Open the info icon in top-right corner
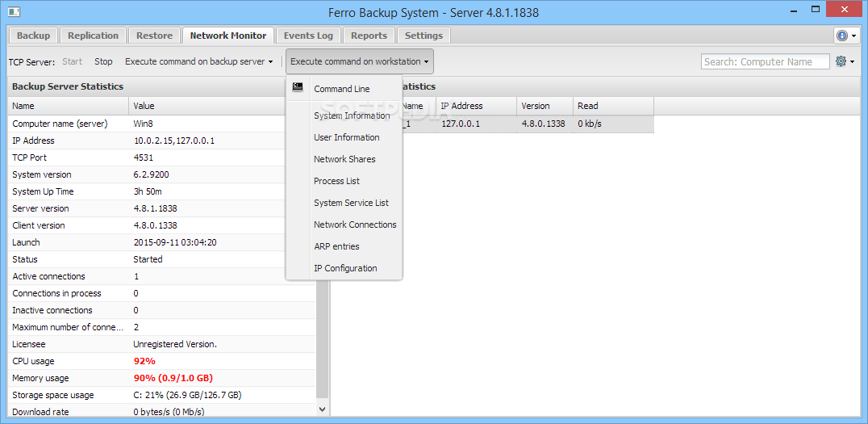Viewport: 868px width, 424px height. coord(842,36)
